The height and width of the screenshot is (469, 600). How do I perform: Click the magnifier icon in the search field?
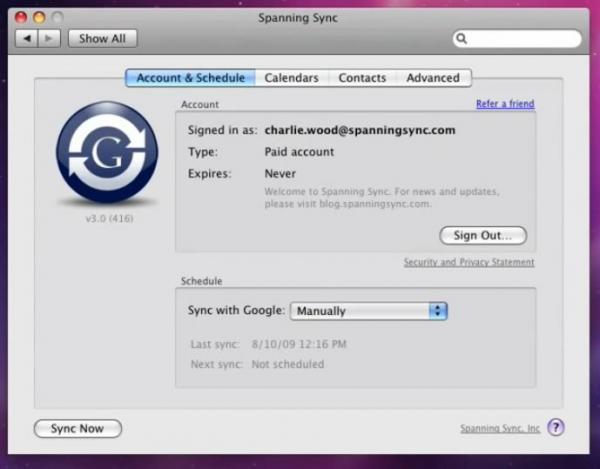click(x=461, y=39)
